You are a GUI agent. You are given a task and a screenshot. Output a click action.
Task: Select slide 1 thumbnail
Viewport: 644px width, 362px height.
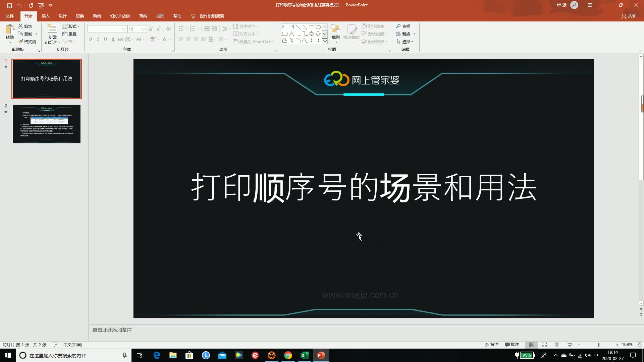[x=47, y=79]
